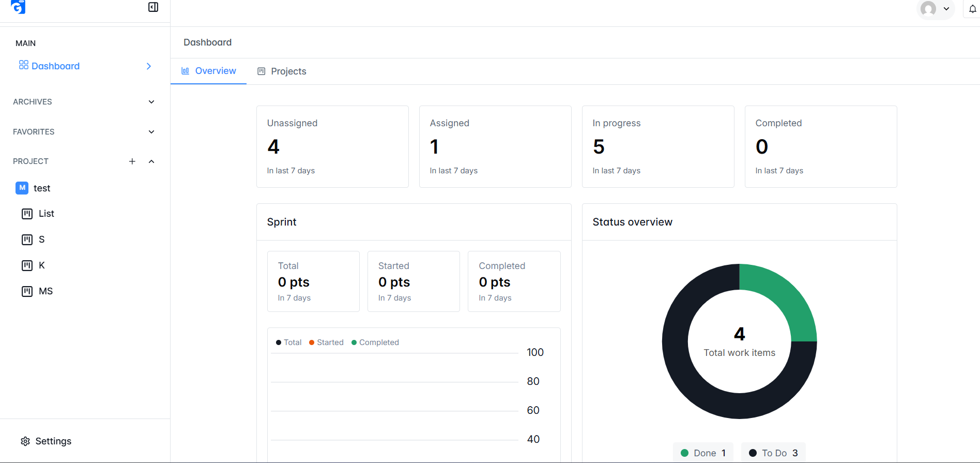Click the To Do 3 legend chip
This screenshot has width=980, height=463.
[x=773, y=453]
